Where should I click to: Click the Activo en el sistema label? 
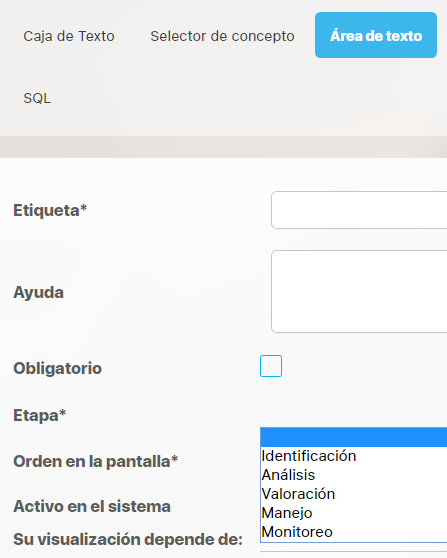pos(92,506)
